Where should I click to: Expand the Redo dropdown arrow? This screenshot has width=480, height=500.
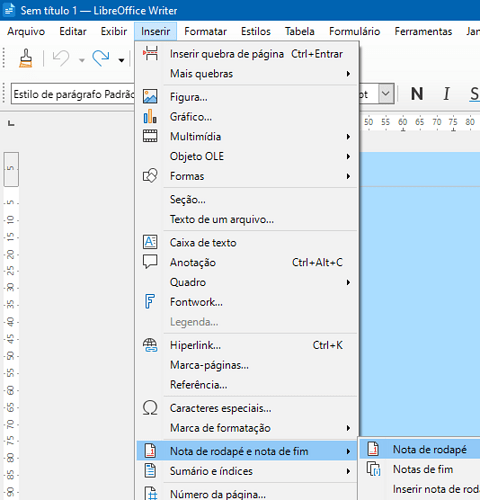pyautogui.click(x=121, y=60)
